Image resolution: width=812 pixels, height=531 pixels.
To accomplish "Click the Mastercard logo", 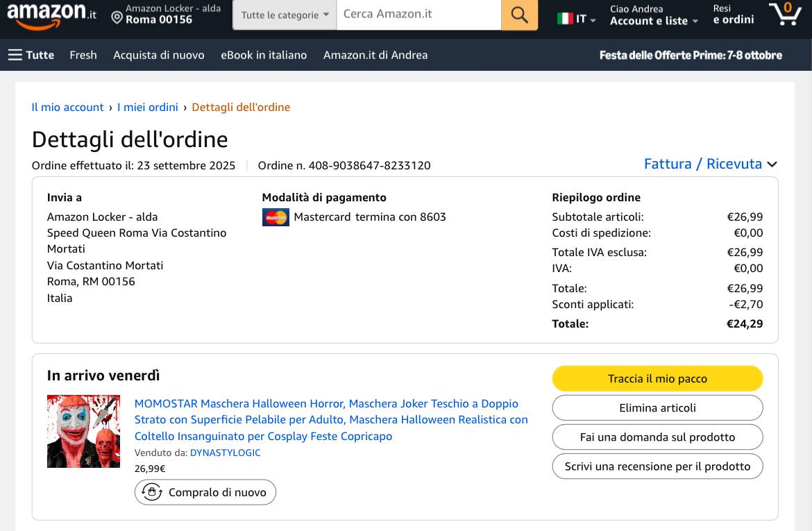I will coord(276,217).
